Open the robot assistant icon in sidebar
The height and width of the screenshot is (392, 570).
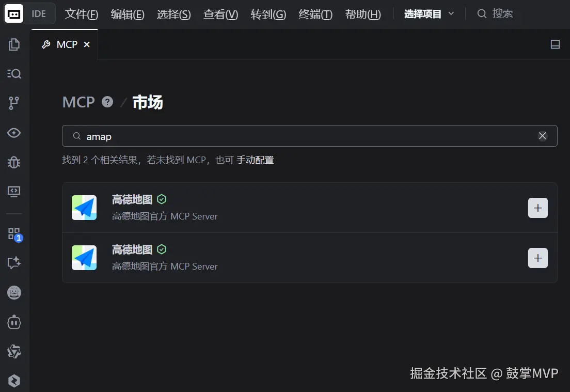14,322
